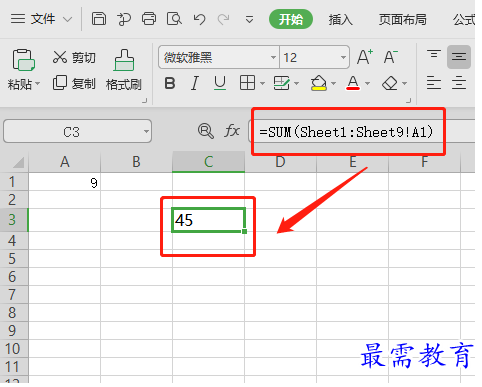Viewport: 482px width, 387px height.
Task: Switch to the 公式 tab
Action: pos(464,20)
